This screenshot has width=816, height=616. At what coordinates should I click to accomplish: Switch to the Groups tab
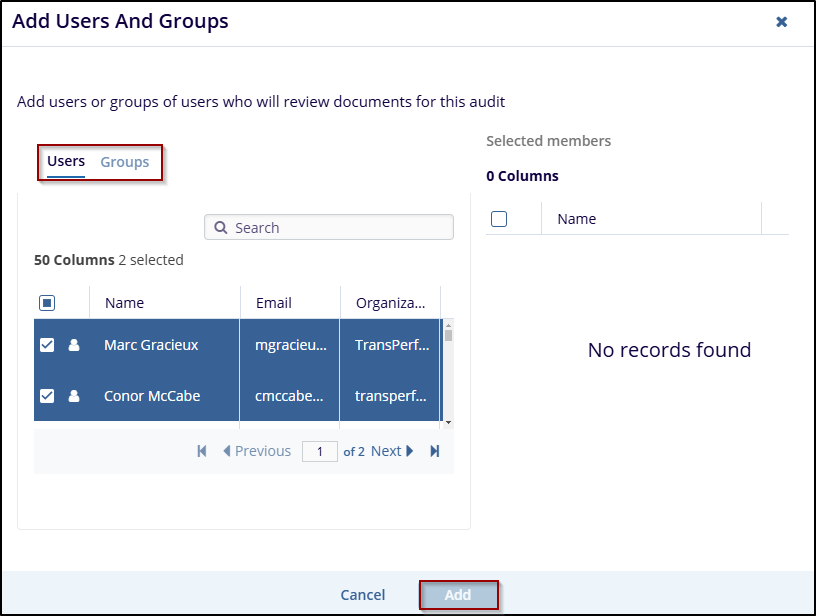(x=125, y=162)
